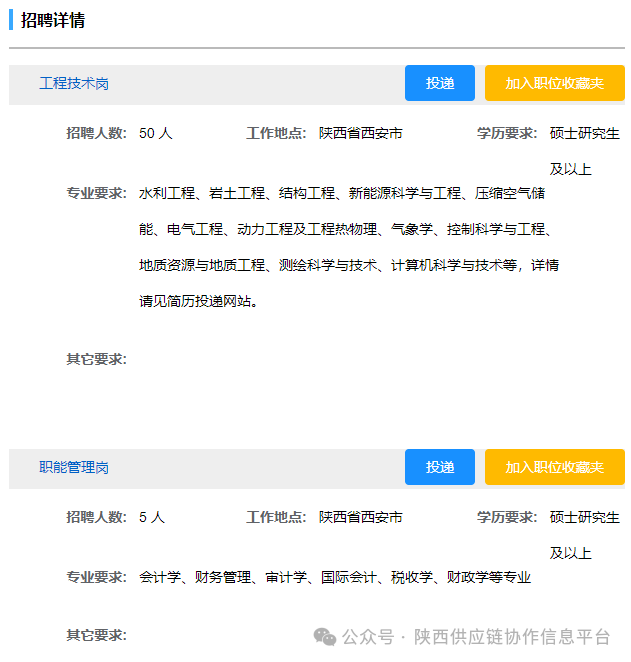Click the line starting with 能、电气工程
Image resolution: width=631 pixels, height=662 pixels.
(x=345, y=229)
